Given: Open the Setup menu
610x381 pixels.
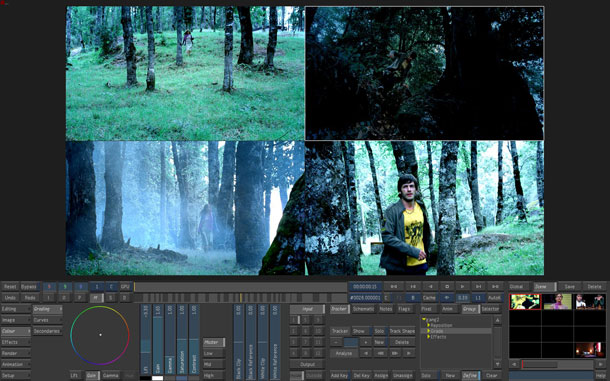Looking at the screenshot, I should 16,376.
